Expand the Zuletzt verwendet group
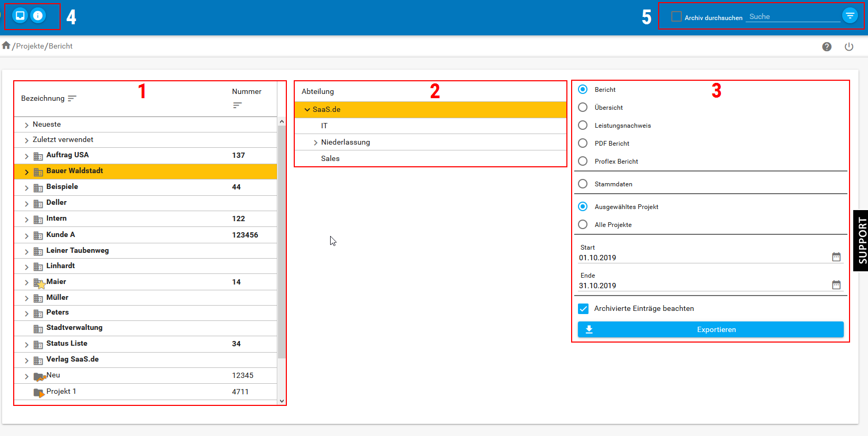Image resolution: width=868 pixels, height=436 pixels. pos(26,140)
